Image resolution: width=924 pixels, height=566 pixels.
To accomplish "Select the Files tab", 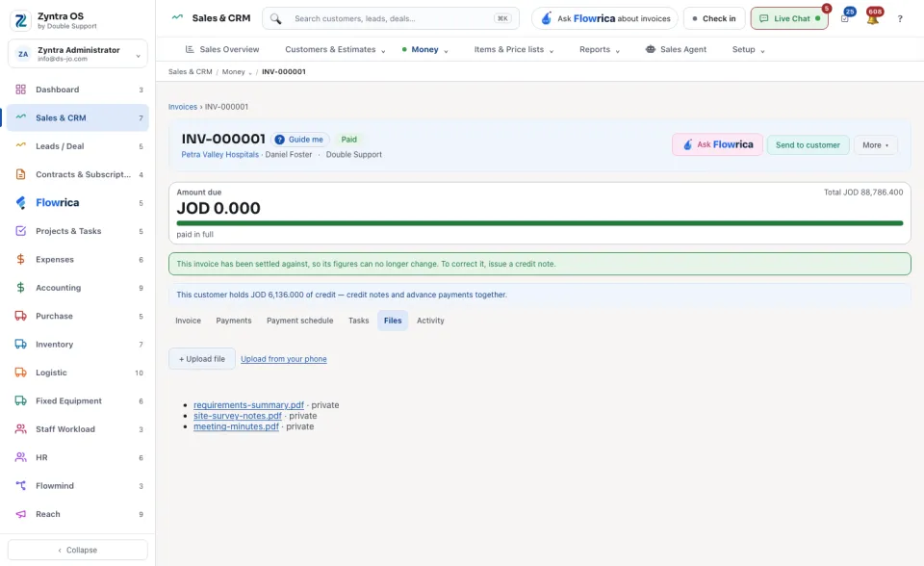I will pyautogui.click(x=393, y=321).
